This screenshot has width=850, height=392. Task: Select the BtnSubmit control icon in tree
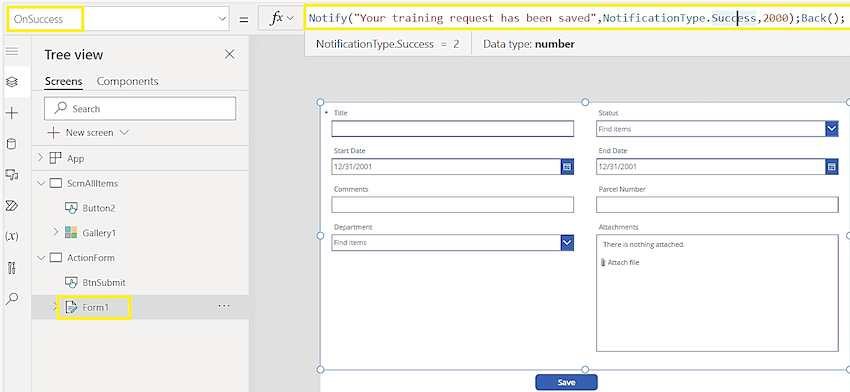click(71, 282)
